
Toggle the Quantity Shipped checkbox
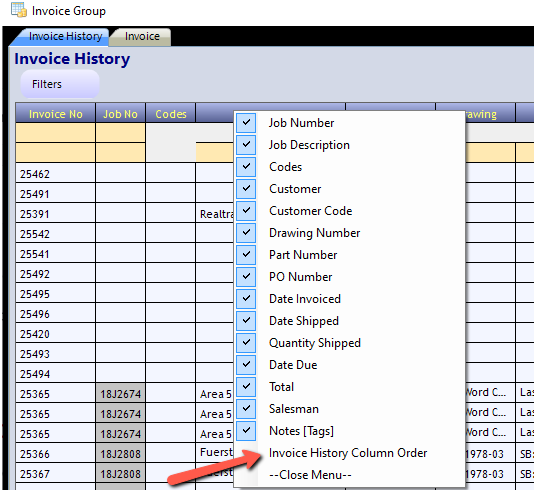coord(246,343)
